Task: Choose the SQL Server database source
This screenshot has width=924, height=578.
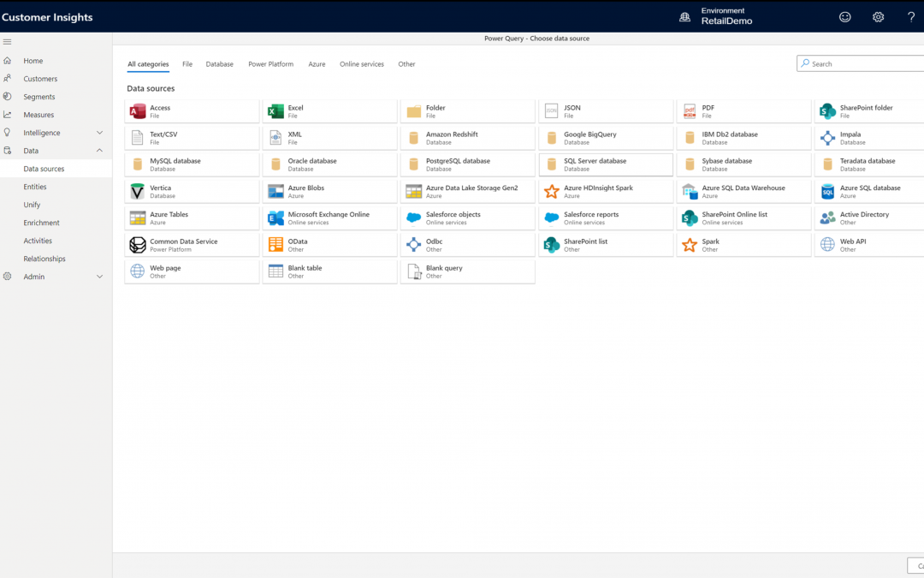Action: (605, 164)
